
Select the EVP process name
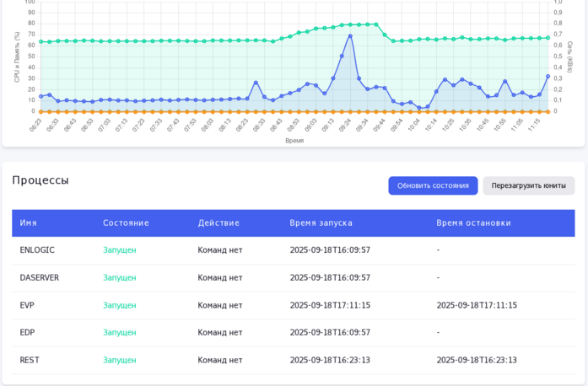pos(27,305)
